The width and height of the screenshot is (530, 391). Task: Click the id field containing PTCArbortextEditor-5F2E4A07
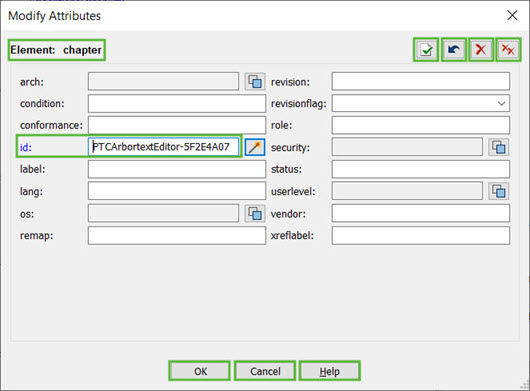[163, 147]
